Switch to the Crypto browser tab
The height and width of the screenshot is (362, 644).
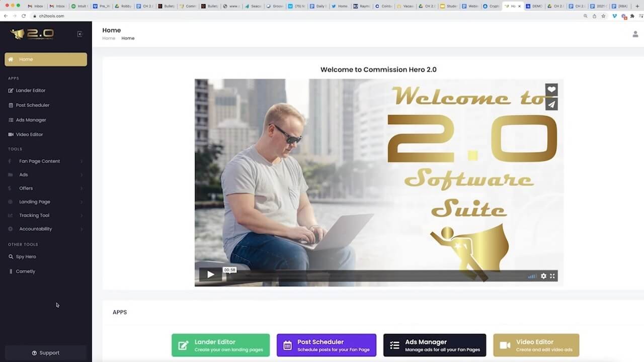[492, 6]
